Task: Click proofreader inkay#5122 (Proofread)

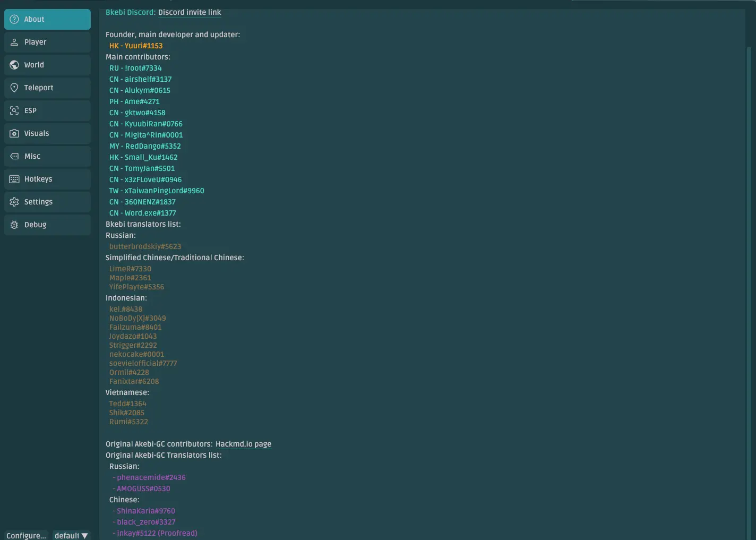Action: (157, 533)
